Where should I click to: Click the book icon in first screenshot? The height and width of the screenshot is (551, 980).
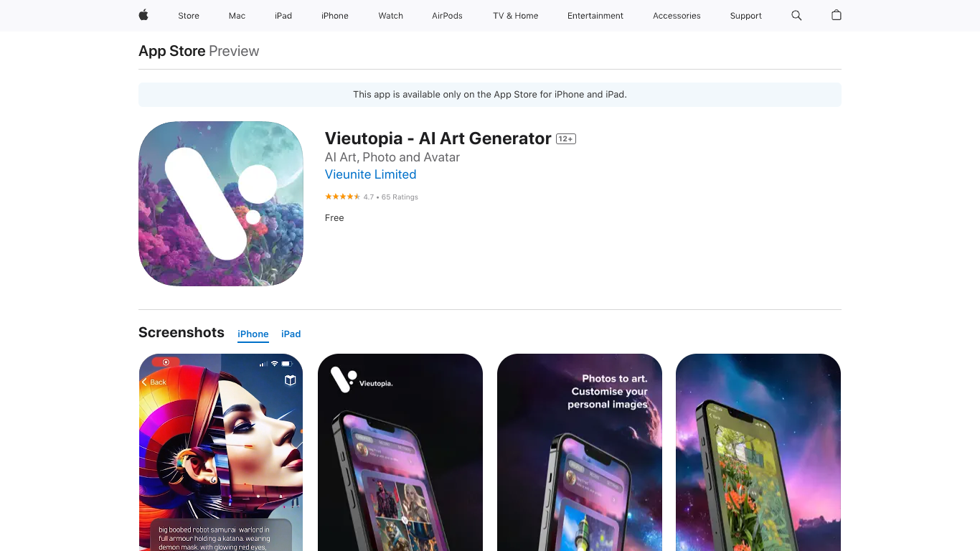click(x=290, y=381)
